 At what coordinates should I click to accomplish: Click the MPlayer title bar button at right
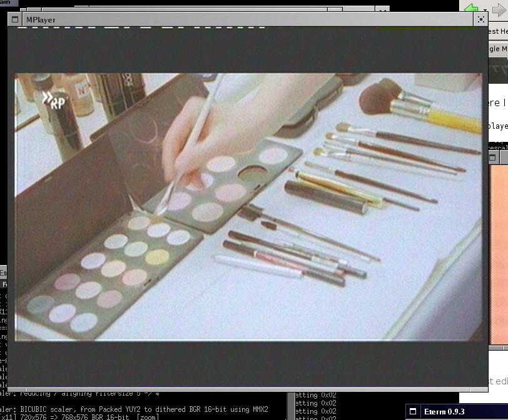tap(480, 19)
